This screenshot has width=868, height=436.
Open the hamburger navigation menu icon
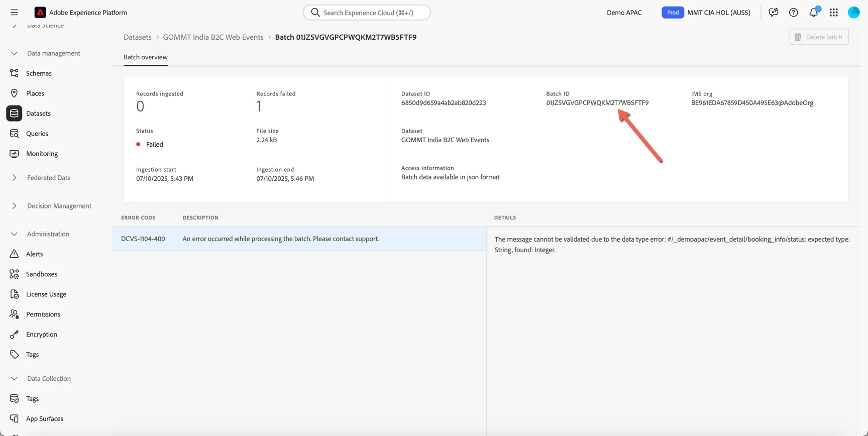tap(14, 13)
